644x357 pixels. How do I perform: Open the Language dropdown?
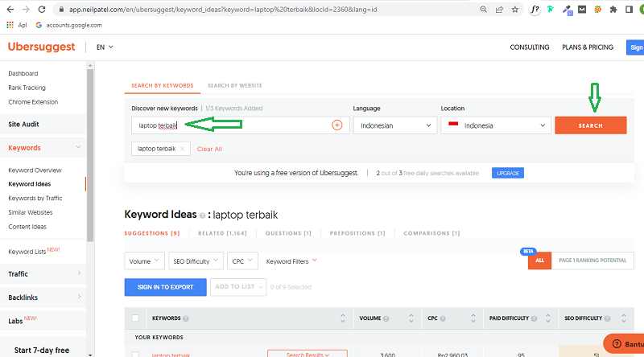pos(395,125)
